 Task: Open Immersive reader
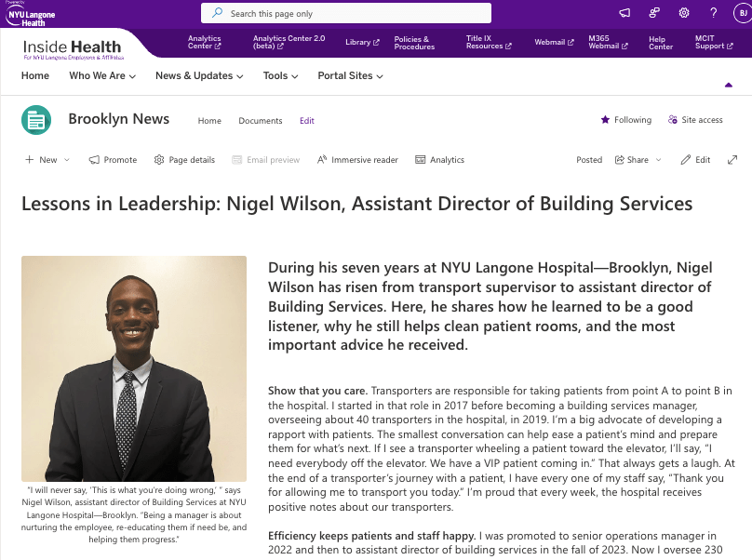point(357,160)
